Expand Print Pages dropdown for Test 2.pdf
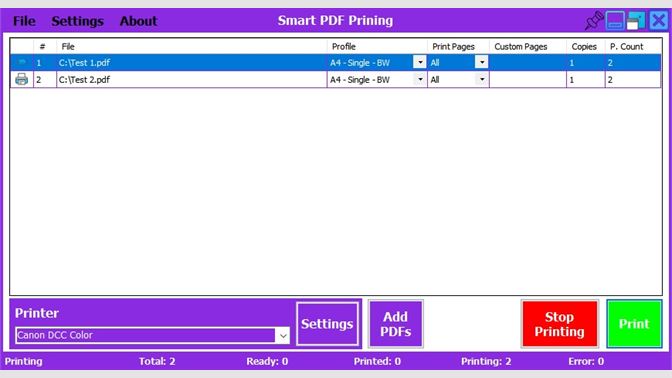Viewport: 672px width, 378px height. (x=482, y=79)
